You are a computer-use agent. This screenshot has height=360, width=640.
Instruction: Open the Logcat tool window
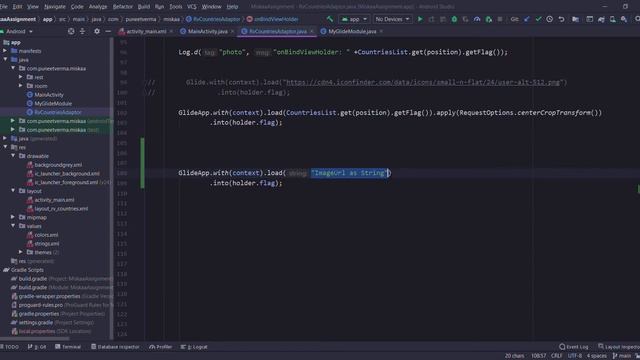point(194,347)
